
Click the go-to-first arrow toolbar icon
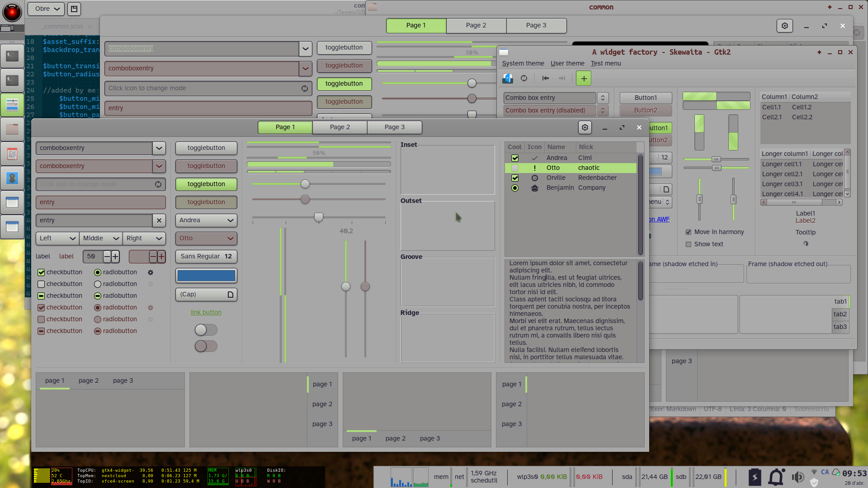[x=546, y=79]
